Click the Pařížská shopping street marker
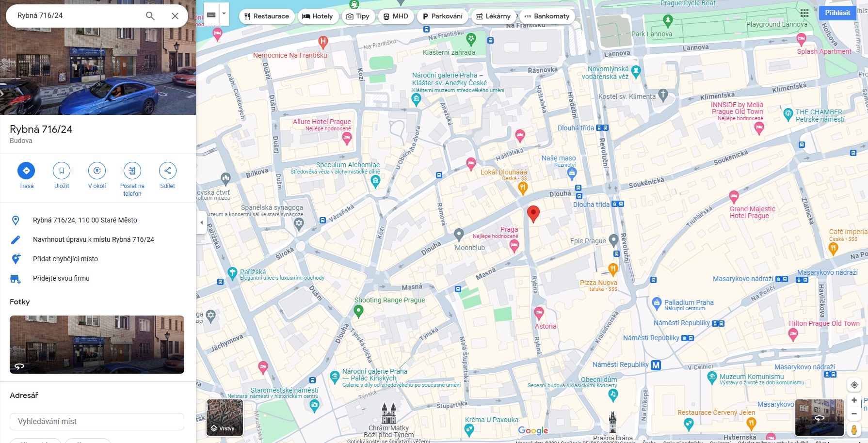This screenshot has width=868, height=443. [233, 272]
